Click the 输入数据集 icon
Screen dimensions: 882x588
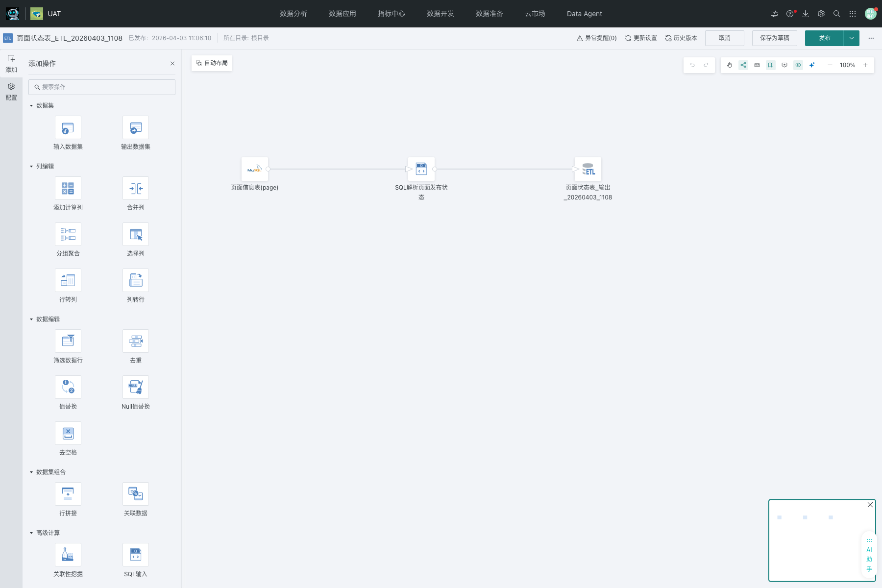[x=68, y=128]
